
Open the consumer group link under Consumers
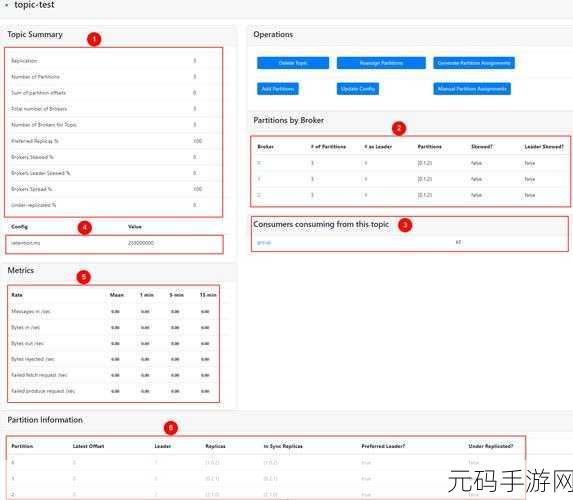click(264, 242)
